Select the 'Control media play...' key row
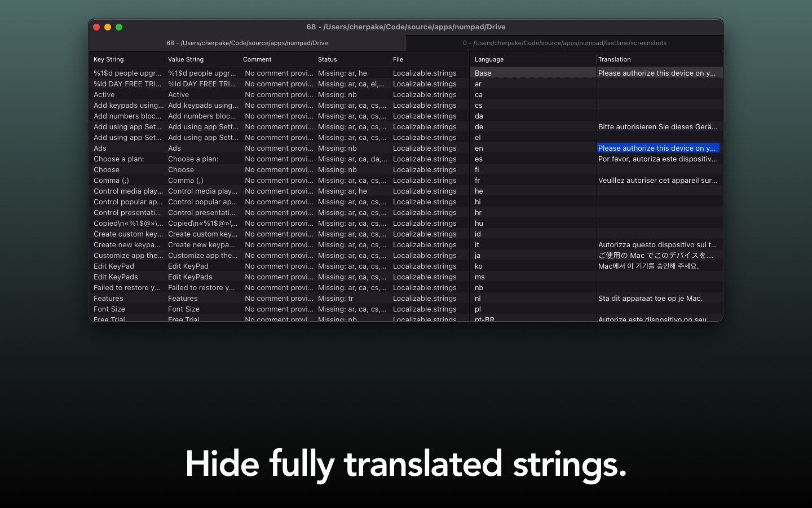Image resolution: width=812 pixels, height=508 pixels. pyautogui.click(x=279, y=191)
